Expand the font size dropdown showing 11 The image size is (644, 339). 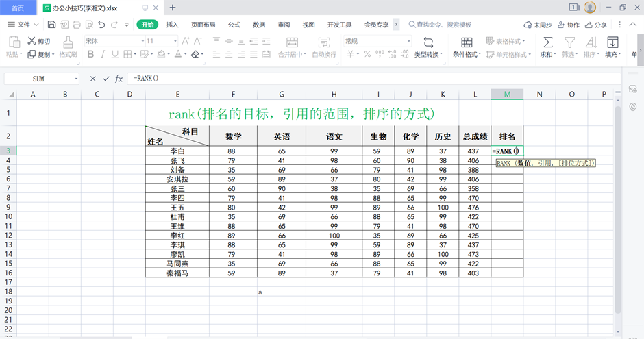coord(161,41)
